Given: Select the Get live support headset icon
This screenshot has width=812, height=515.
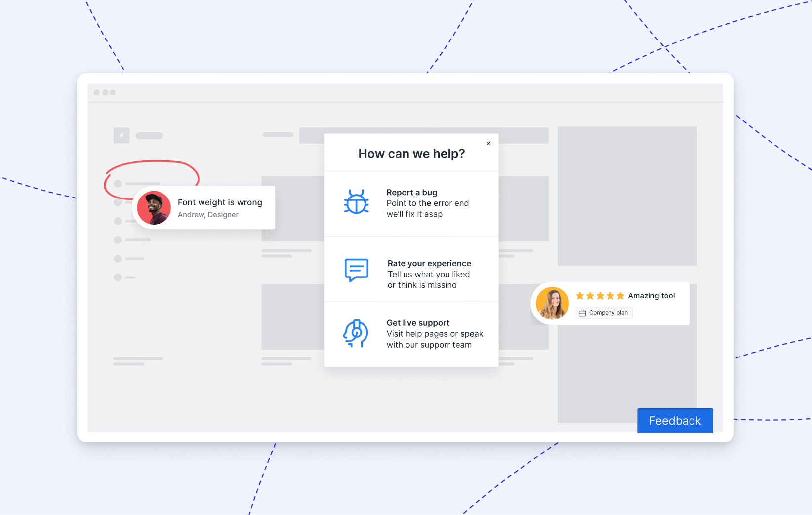Looking at the screenshot, I should point(357,333).
